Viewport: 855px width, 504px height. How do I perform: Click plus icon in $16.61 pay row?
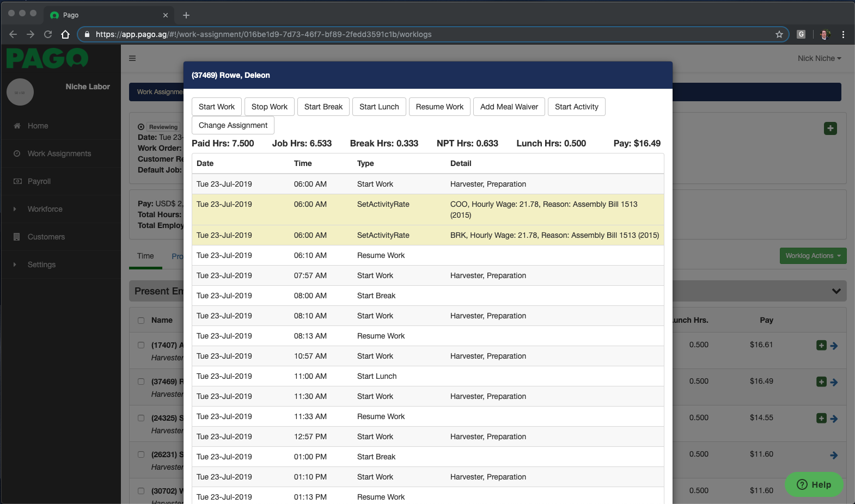(x=822, y=345)
